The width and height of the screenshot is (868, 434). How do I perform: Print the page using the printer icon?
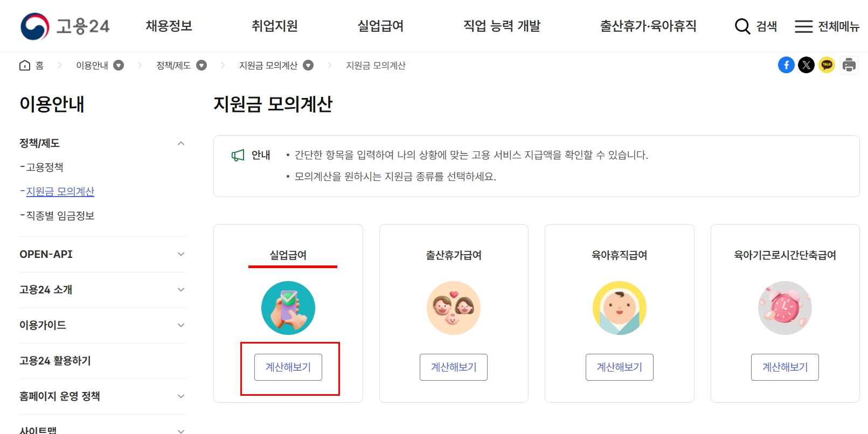[x=849, y=65]
